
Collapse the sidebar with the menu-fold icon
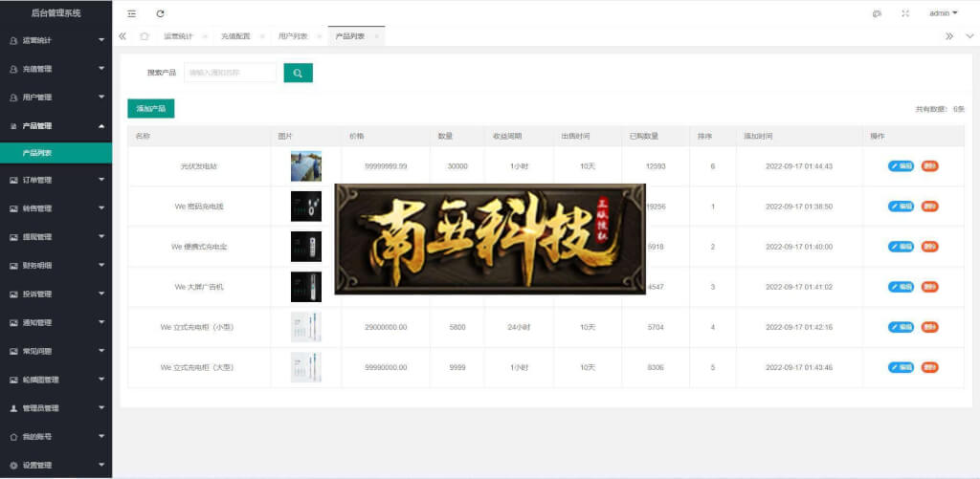(131, 13)
